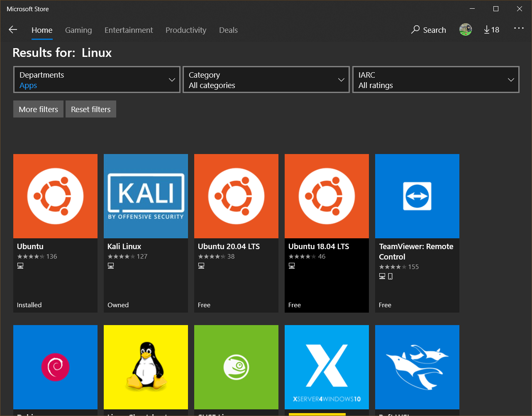Screen dimensions: 532x416
Task: Select the Kali Linux tile
Action: (146, 196)
